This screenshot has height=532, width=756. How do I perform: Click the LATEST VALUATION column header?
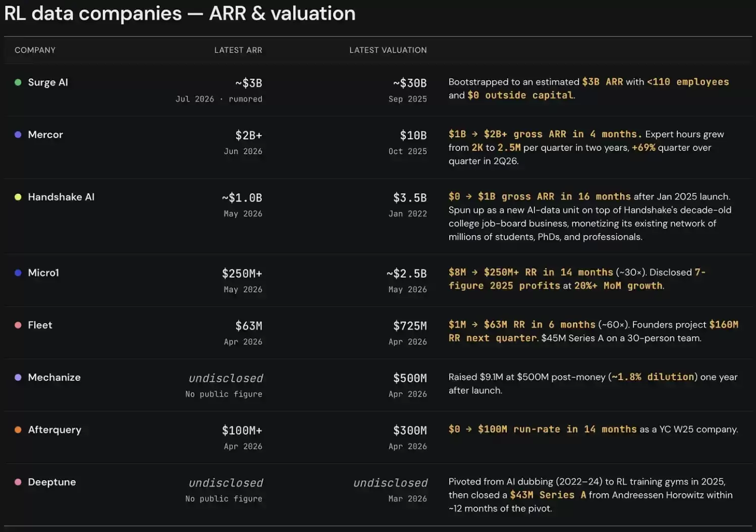click(388, 50)
